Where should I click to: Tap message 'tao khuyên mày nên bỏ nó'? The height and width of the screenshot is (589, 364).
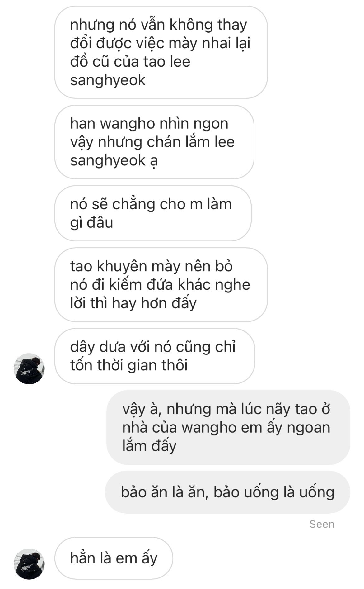click(161, 285)
